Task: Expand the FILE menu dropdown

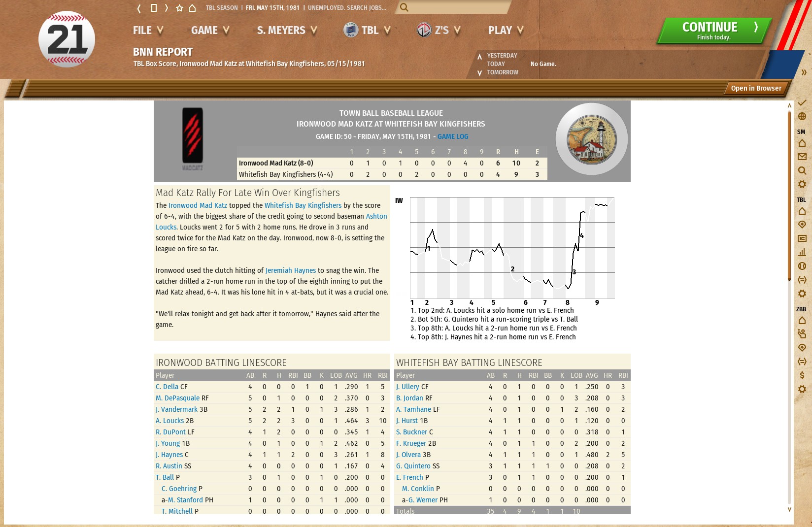Action: [x=148, y=31]
